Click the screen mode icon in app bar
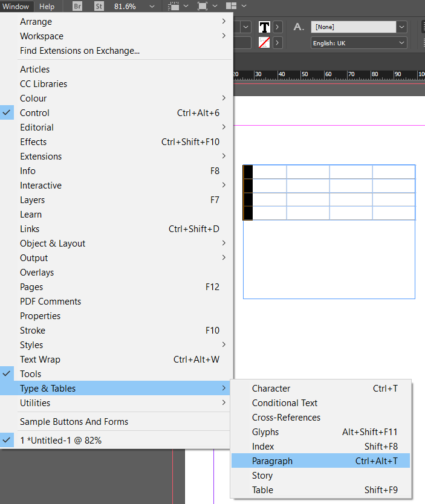 tap(201, 7)
